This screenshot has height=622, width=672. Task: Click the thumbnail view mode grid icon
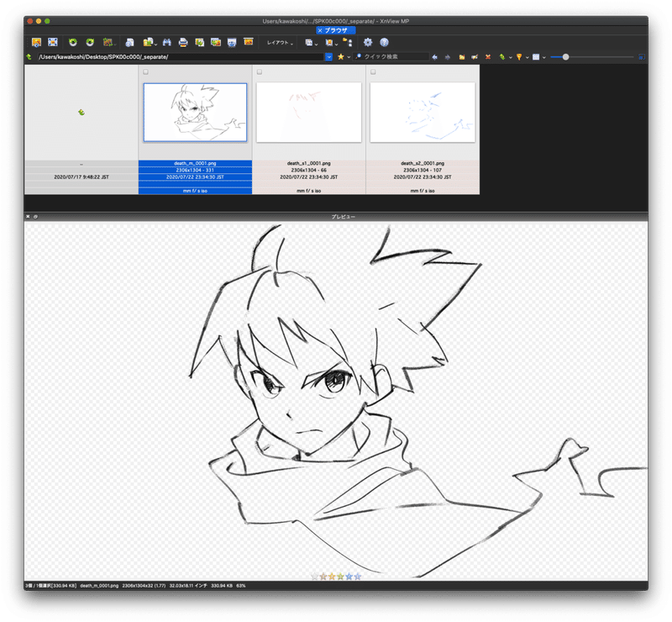pyautogui.click(x=536, y=56)
